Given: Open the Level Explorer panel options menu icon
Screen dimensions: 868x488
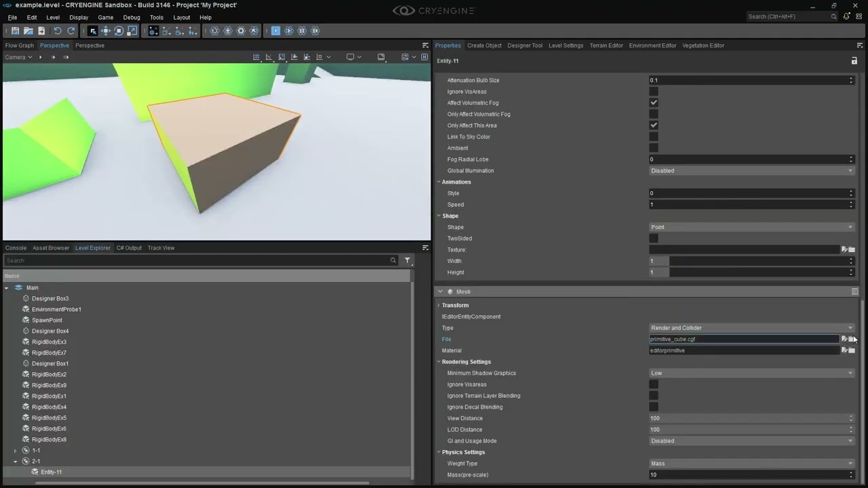Looking at the screenshot, I should pyautogui.click(x=425, y=248).
